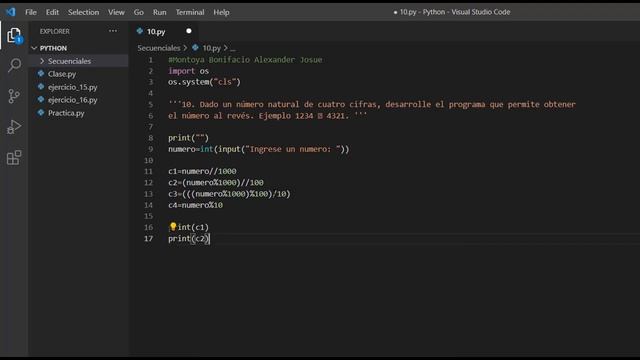
Task: Open Clase.py from the explorer
Action: tap(62, 74)
